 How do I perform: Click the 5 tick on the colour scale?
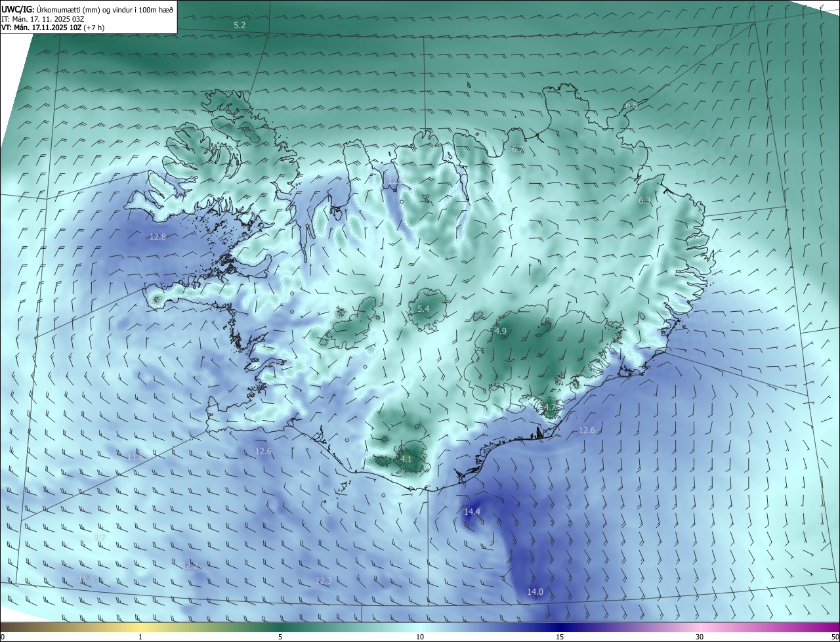(x=280, y=637)
